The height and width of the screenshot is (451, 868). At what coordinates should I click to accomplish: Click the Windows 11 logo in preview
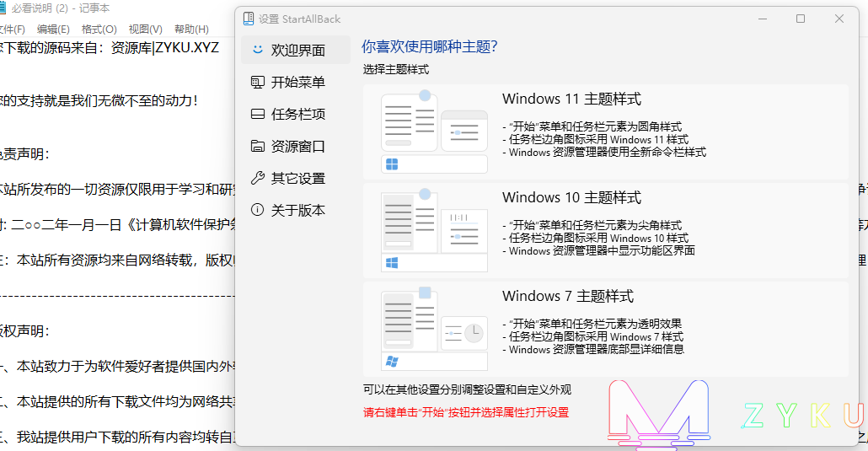click(392, 164)
